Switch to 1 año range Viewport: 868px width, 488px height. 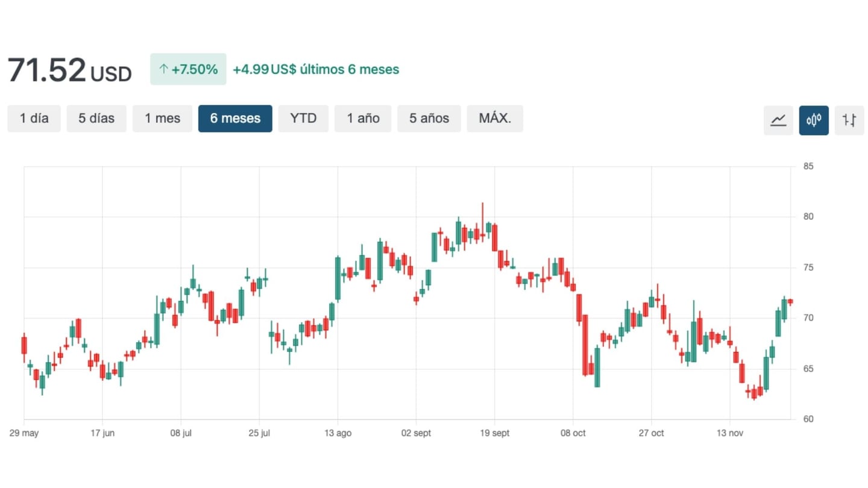(363, 118)
